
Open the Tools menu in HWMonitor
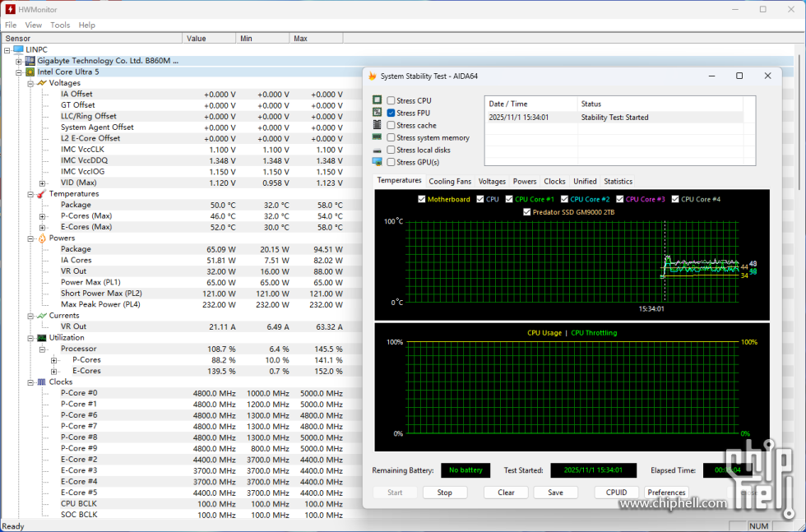tap(60, 25)
